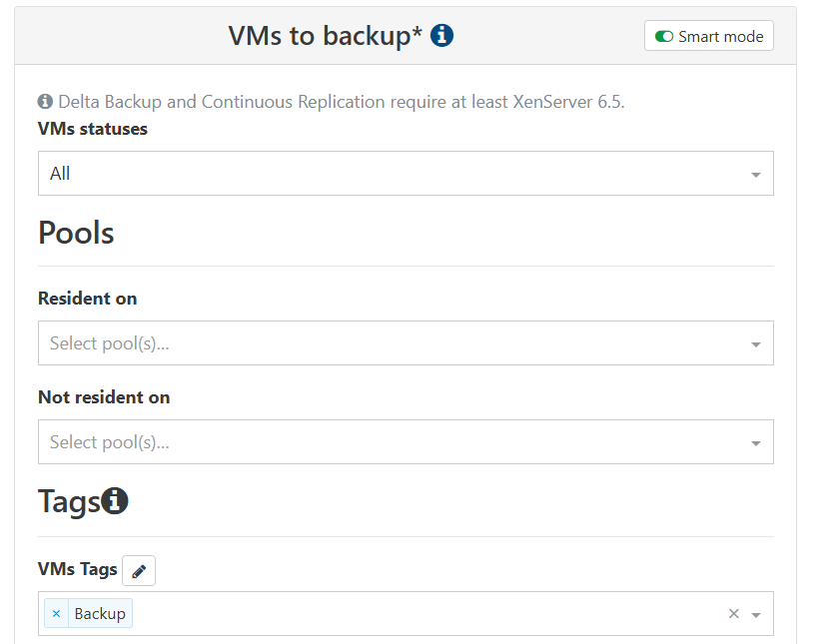Viewport: 815px width, 644px height.
Task: Click the info icon beside VMs to backup
Action: coord(442,36)
